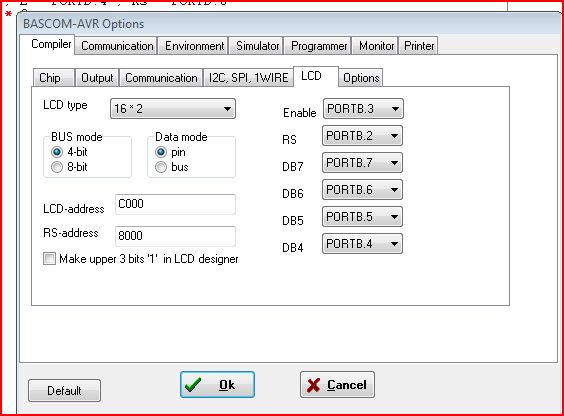564x416 pixels.
Task: Open the I2C, SPI, 1WIRE sub-tab
Action: point(249,78)
